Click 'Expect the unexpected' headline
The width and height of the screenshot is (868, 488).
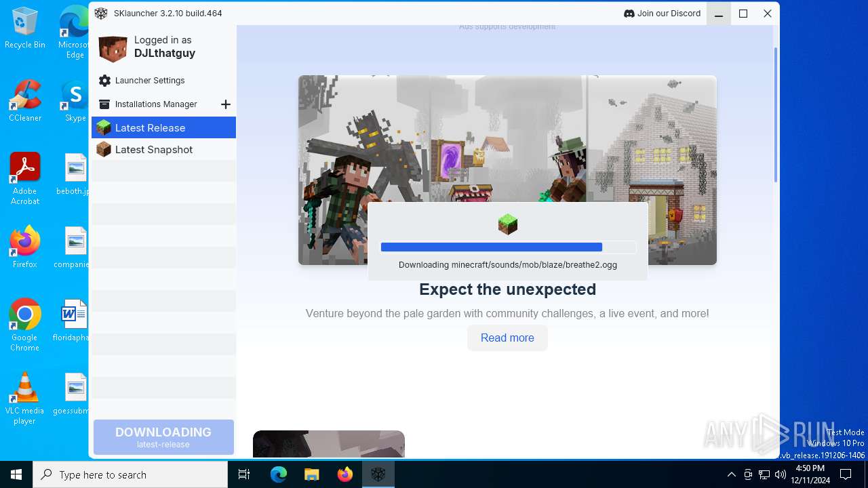point(507,289)
